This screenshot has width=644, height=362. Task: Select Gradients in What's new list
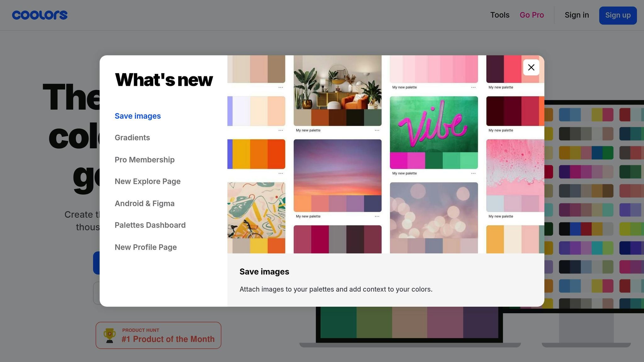[132, 138]
